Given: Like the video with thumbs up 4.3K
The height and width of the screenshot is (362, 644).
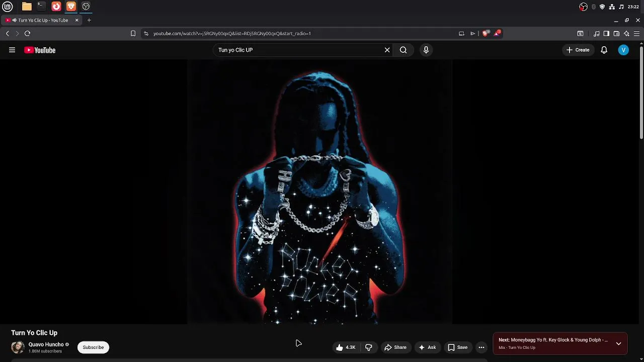Looking at the screenshot, I should 346,347.
